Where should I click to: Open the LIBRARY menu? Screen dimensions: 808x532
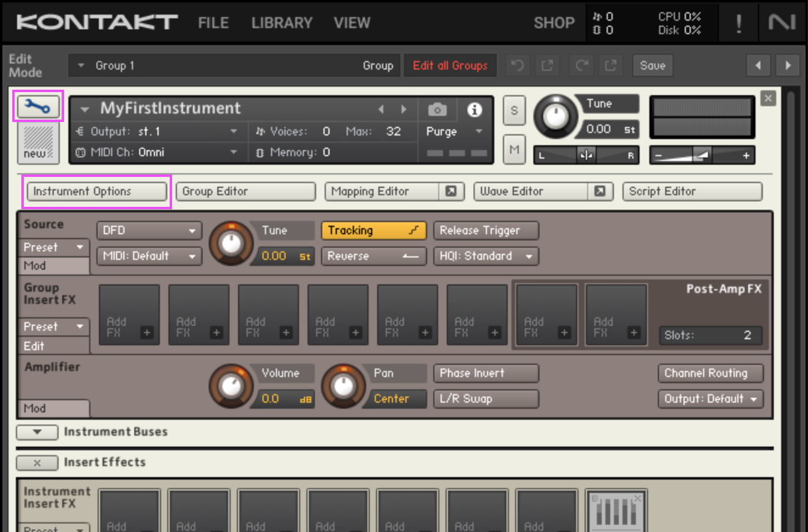282,23
